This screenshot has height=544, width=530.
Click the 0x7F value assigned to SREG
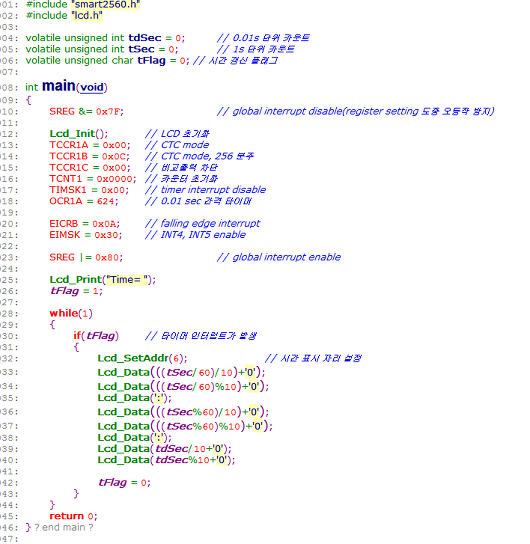[108, 112]
